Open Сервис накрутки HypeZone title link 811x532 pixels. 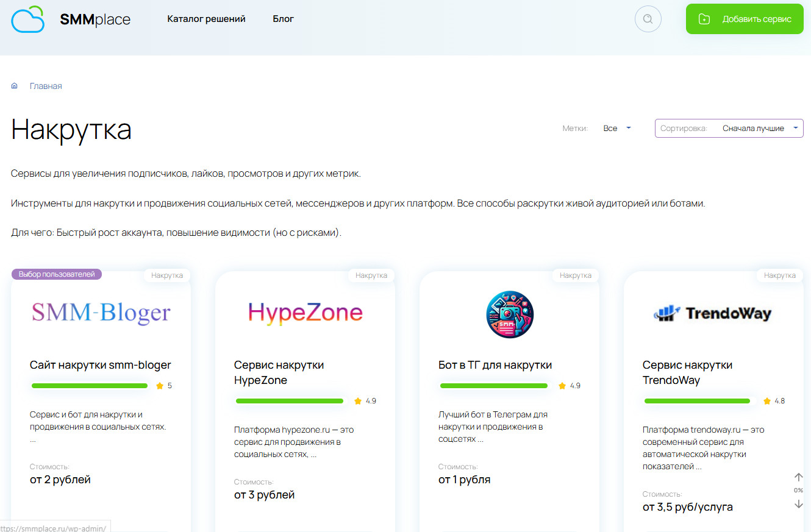point(279,372)
